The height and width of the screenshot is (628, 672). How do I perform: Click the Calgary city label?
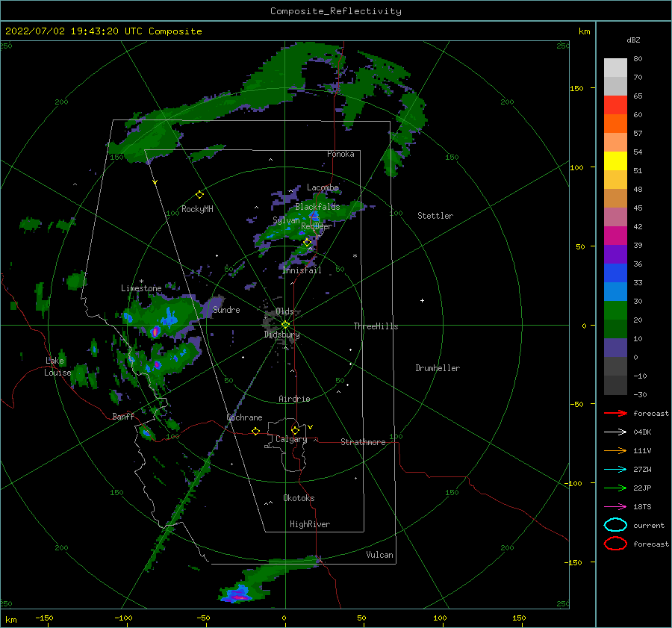(x=291, y=439)
